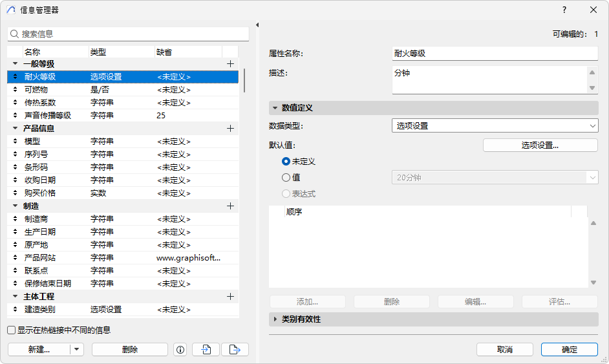Click the property list scrollbar thumb
The height and width of the screenshot is (364, 609).
coord(244,80)
